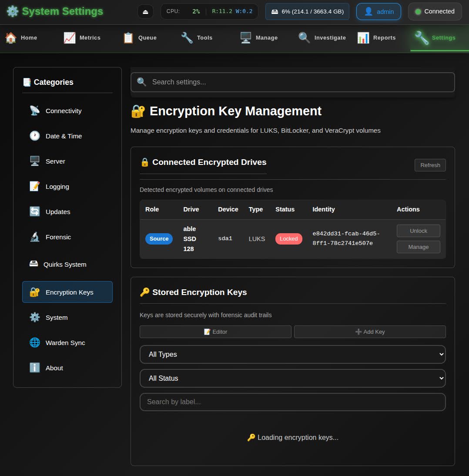Viewport: 469px width, 476px height.
Task: Select the Logging category
Action: tap(67, 186)
